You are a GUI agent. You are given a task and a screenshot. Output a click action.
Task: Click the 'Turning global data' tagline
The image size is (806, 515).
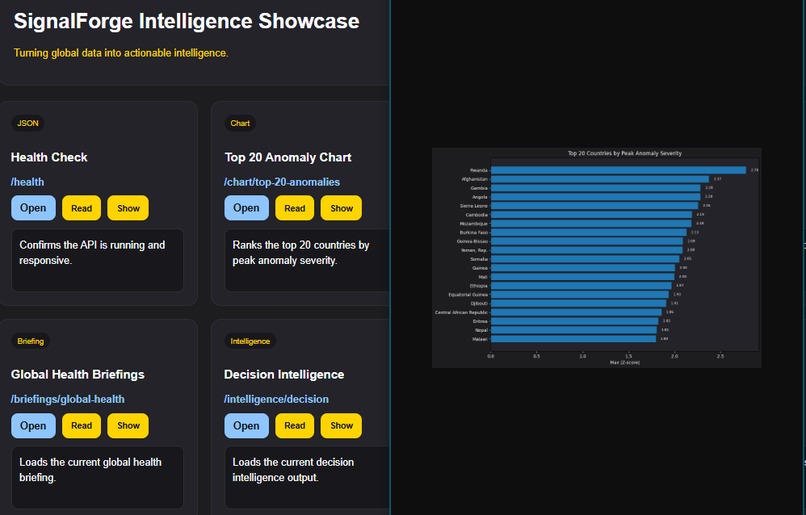(121, 53)
